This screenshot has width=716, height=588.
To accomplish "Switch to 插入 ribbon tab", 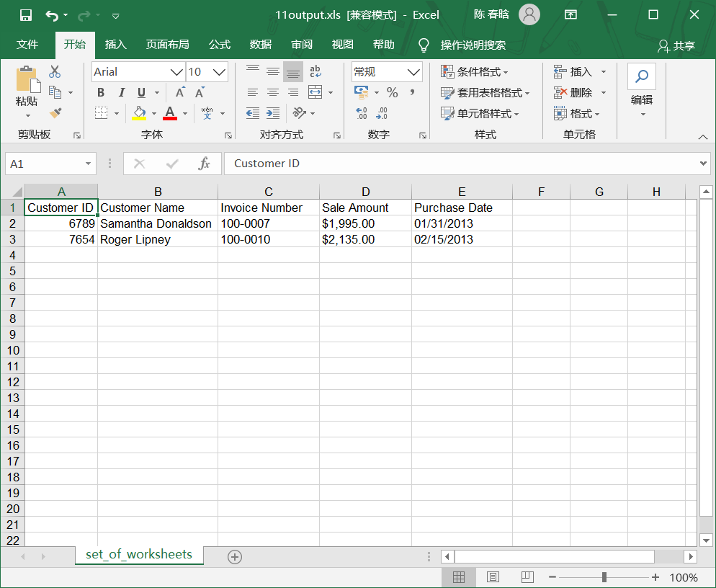I will coord(115,45).
